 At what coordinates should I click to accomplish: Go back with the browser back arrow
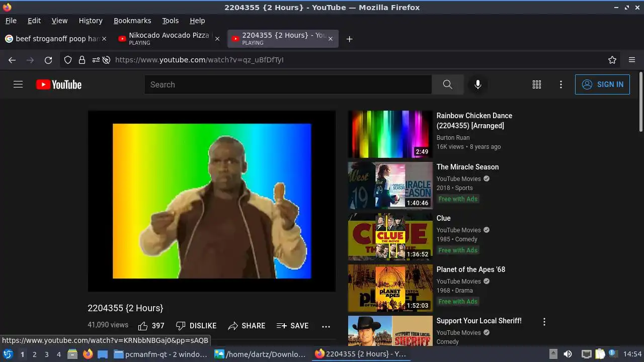click(12, 60)
